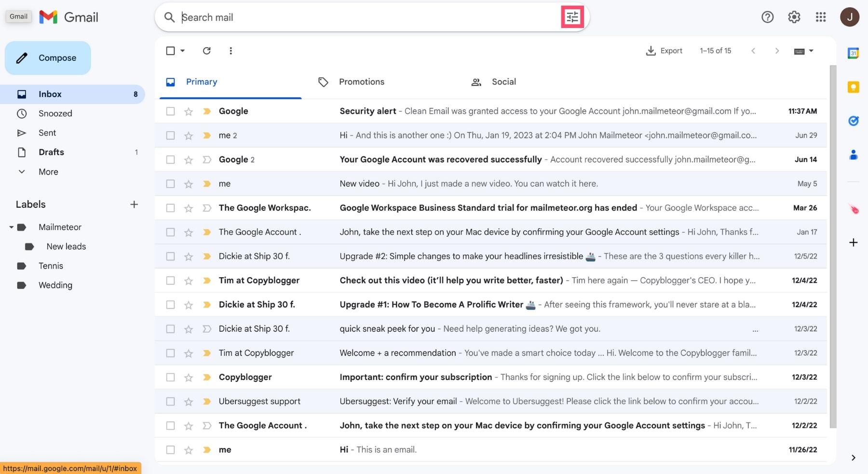
Task: Switch to Primary tab
Action: 230,82
